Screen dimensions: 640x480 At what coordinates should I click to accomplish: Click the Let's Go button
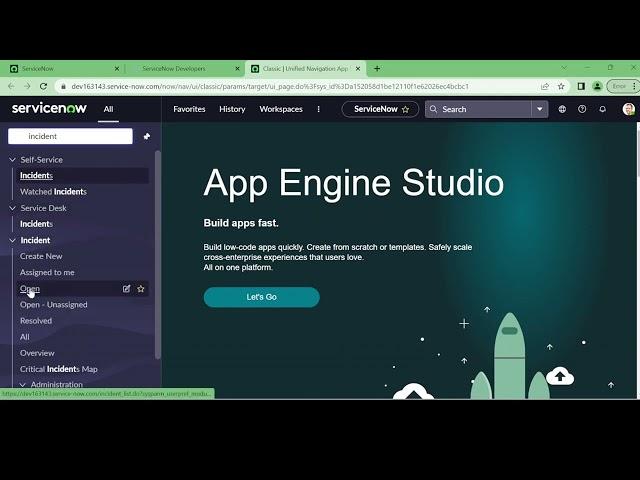261,297
